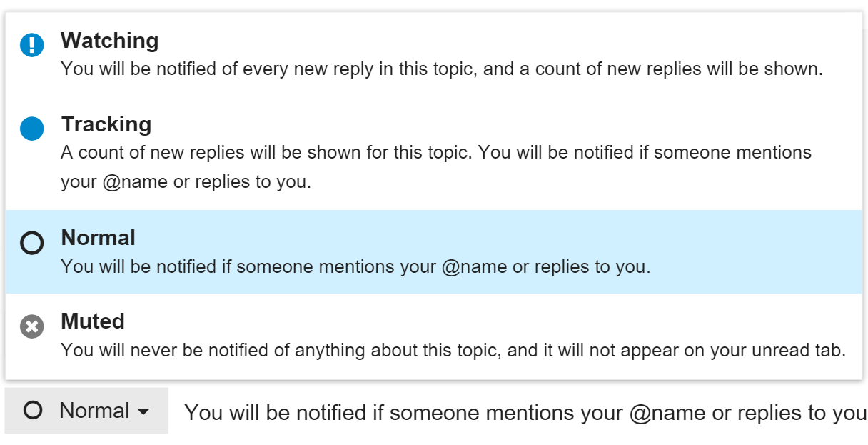Click the circle icon on the Normal button
This screenshot has width=868, height=445.
pos(33,411)
